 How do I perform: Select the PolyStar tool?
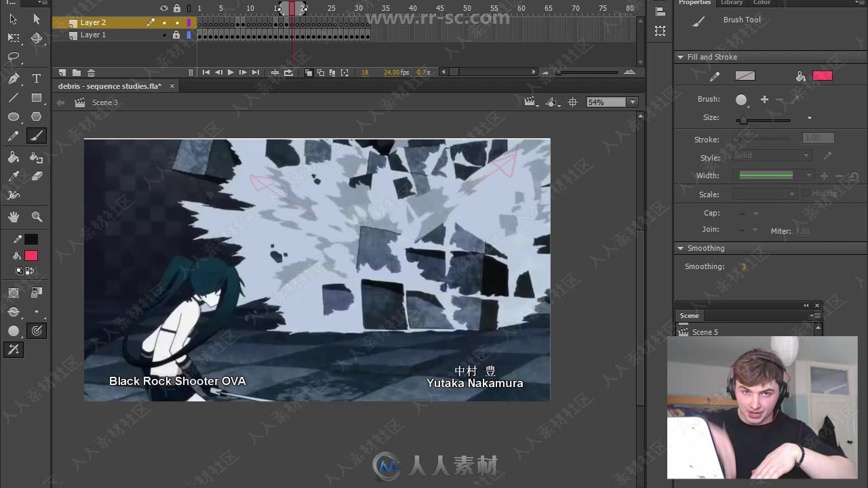[x=37, y=117]
